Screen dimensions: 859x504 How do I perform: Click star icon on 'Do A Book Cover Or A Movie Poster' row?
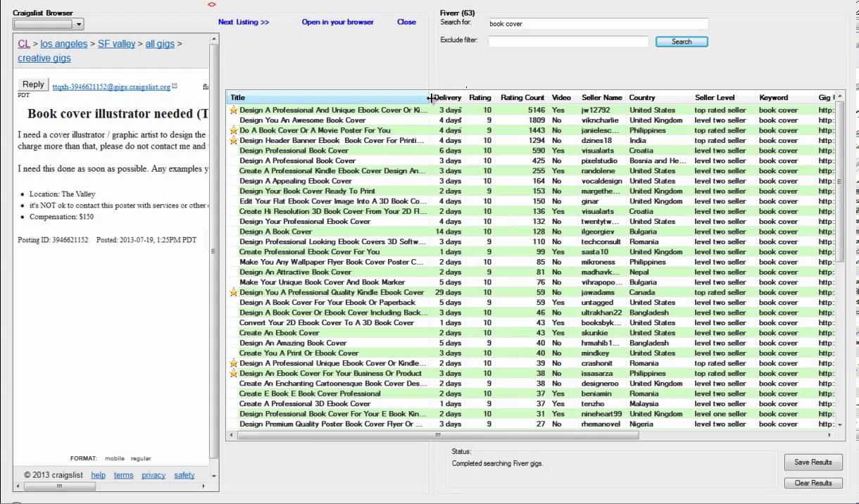234,130
